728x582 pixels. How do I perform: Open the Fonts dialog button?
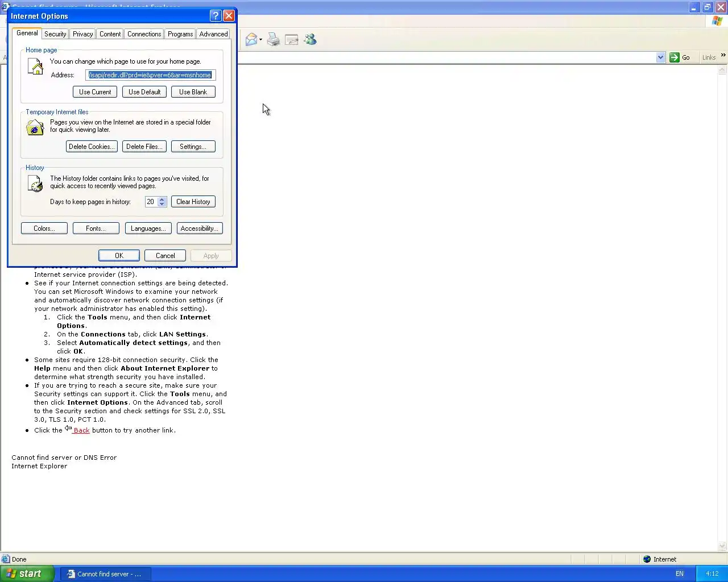(x=96, y=228)
